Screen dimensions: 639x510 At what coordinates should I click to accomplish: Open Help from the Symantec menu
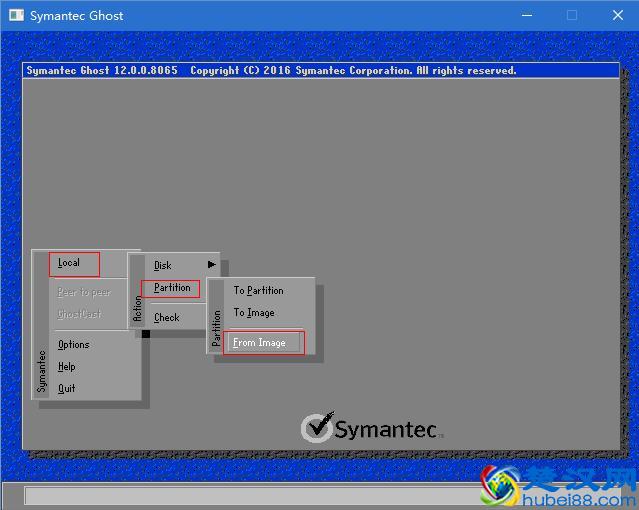pyautogui.click(x=67, y=367)
